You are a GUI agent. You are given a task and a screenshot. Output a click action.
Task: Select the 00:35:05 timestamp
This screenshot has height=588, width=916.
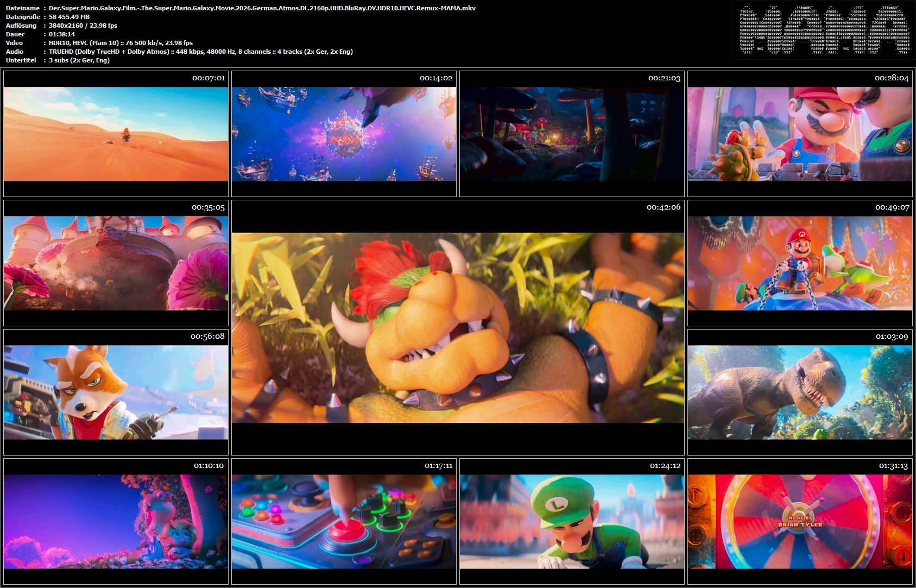click(208, 207)
